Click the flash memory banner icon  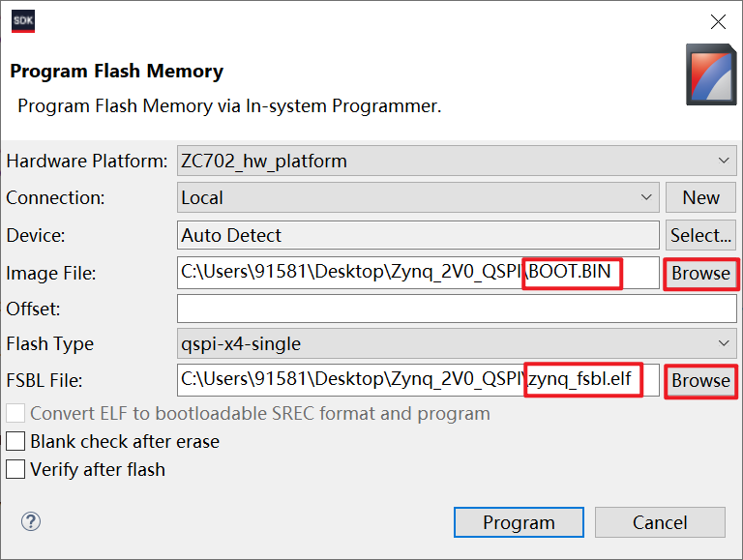711,74
